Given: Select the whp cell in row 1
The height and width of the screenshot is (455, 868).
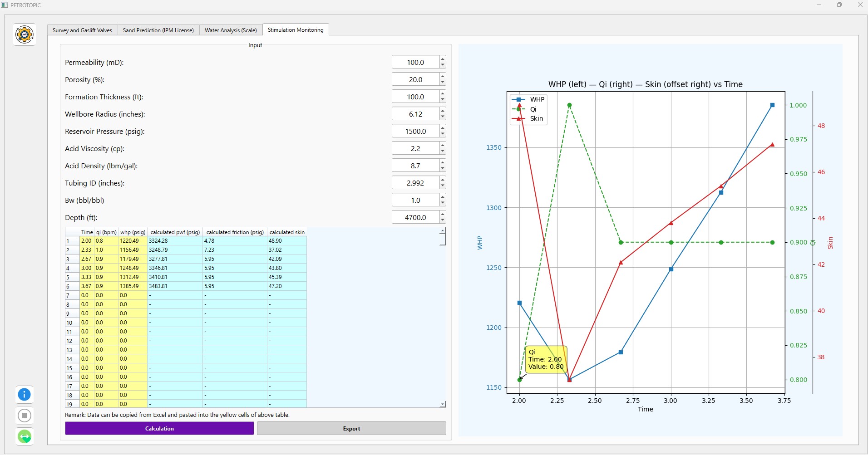Looking at the screenshot, I should 132,241.
